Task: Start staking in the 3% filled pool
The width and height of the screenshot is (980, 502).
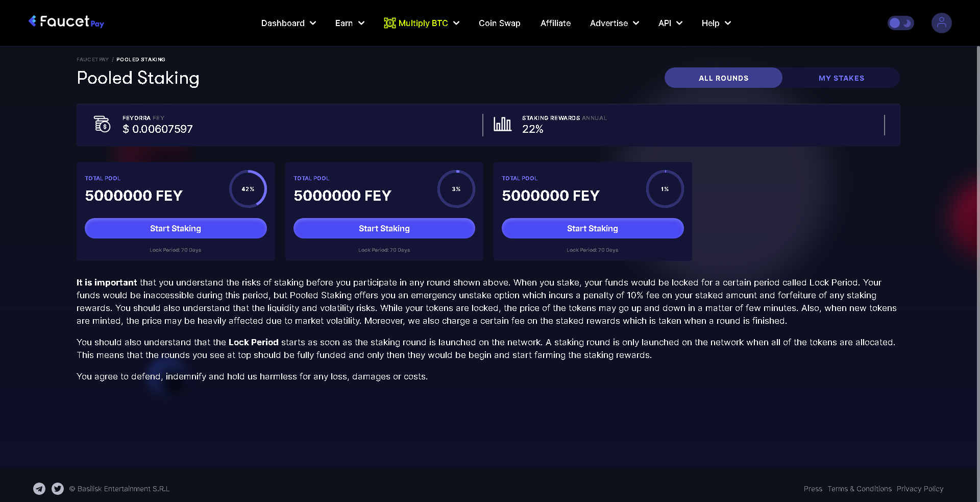Action: pyautogui.click(x=384, y=228)
